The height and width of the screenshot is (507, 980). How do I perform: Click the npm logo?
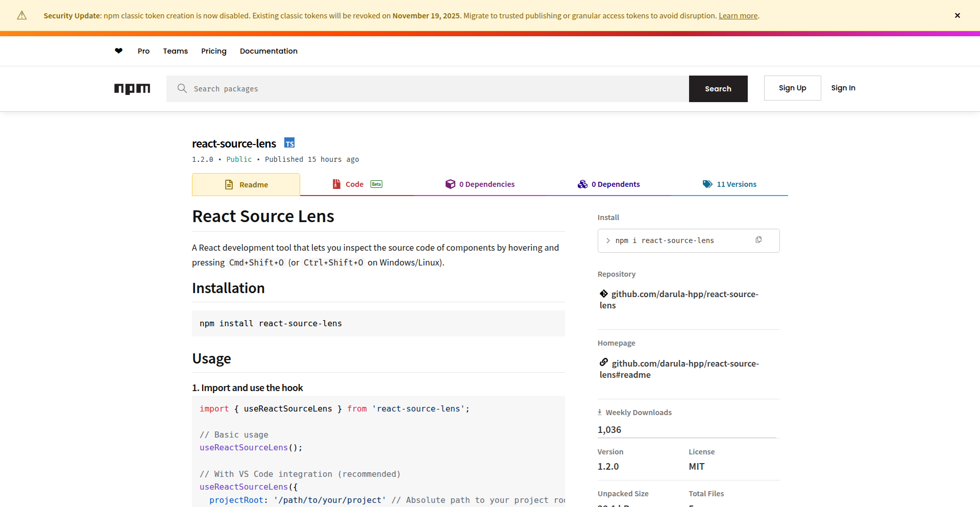click(x=132, y=89)
